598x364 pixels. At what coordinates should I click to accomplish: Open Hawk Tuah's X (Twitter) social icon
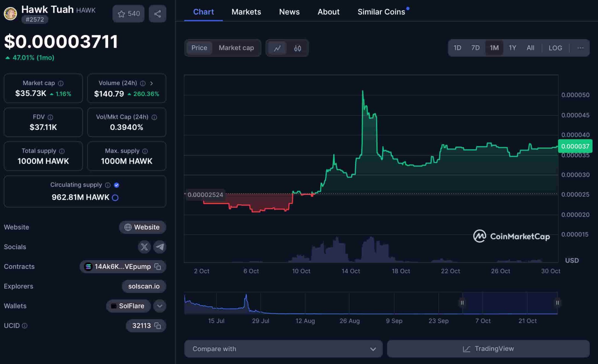pyautogui.click(x=144, y=247)
